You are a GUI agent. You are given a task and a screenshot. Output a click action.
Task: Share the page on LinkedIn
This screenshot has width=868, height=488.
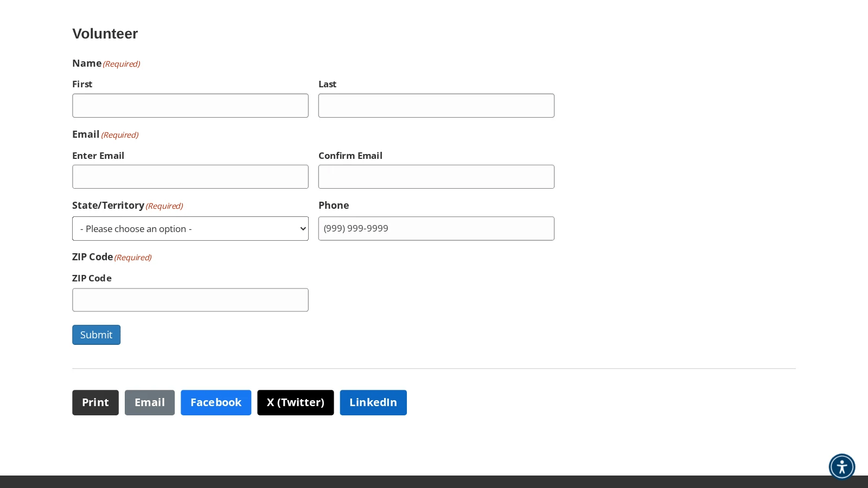click(x=373, y=402)
